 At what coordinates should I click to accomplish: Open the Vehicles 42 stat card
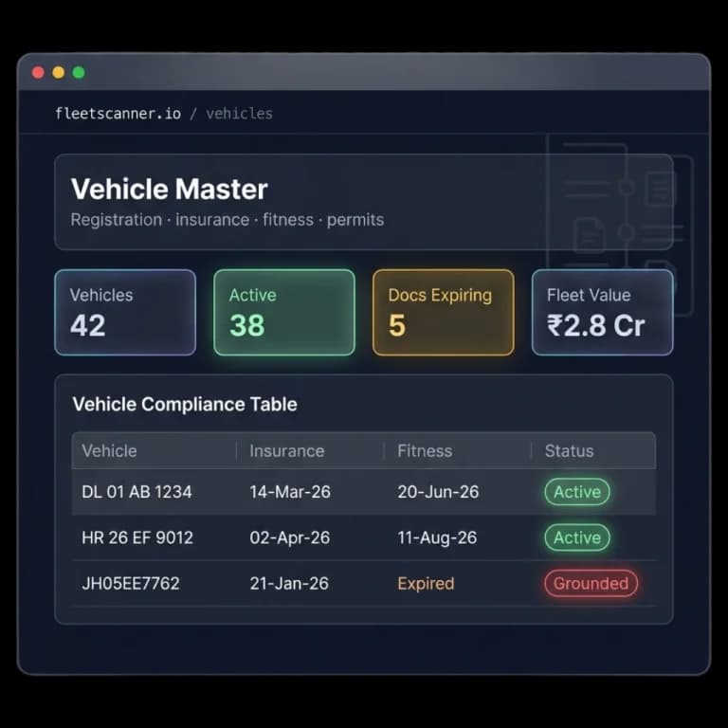tap(125, 313)
